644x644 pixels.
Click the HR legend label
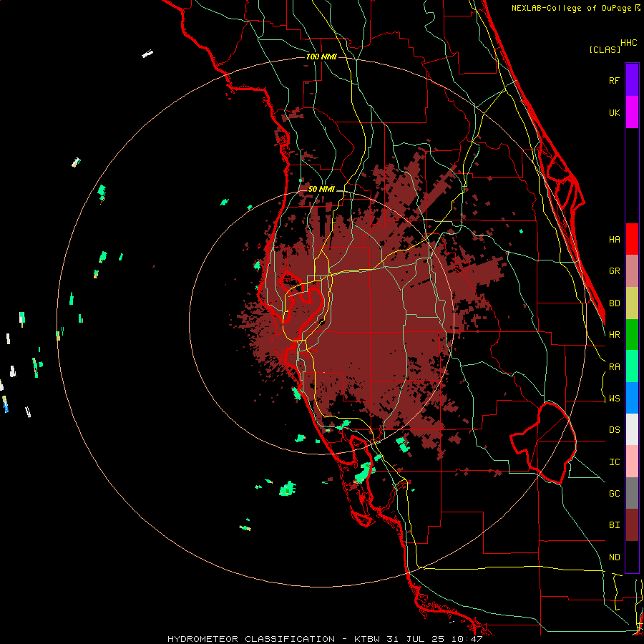pos(614,335)
